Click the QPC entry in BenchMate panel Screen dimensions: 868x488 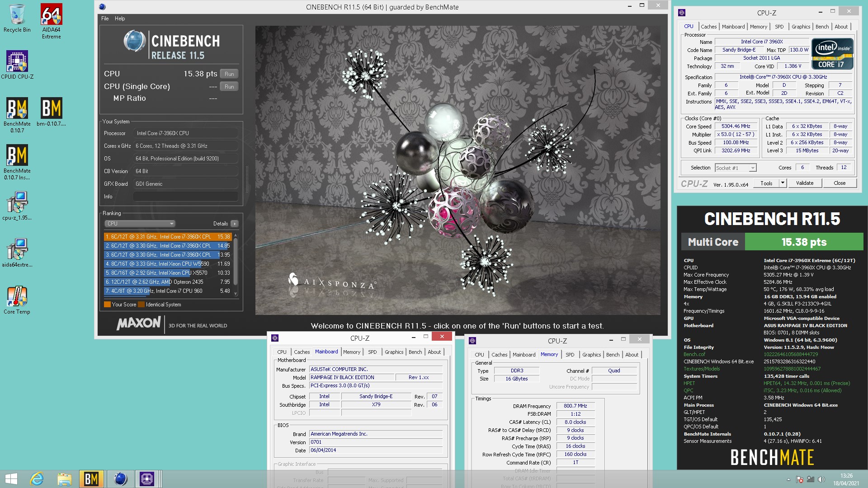point(688,390)
